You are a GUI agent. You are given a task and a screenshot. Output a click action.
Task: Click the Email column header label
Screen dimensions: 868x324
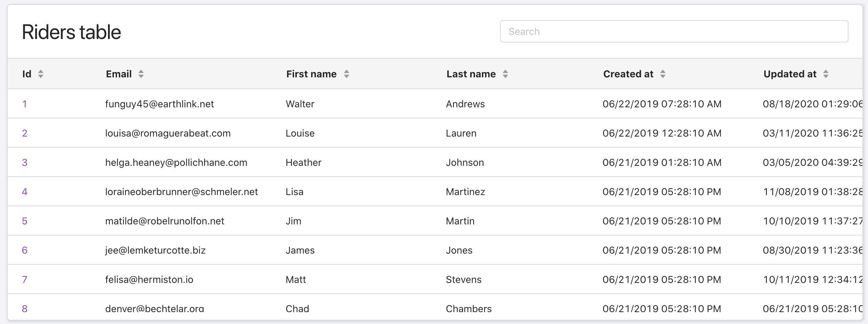coord(119,74)
